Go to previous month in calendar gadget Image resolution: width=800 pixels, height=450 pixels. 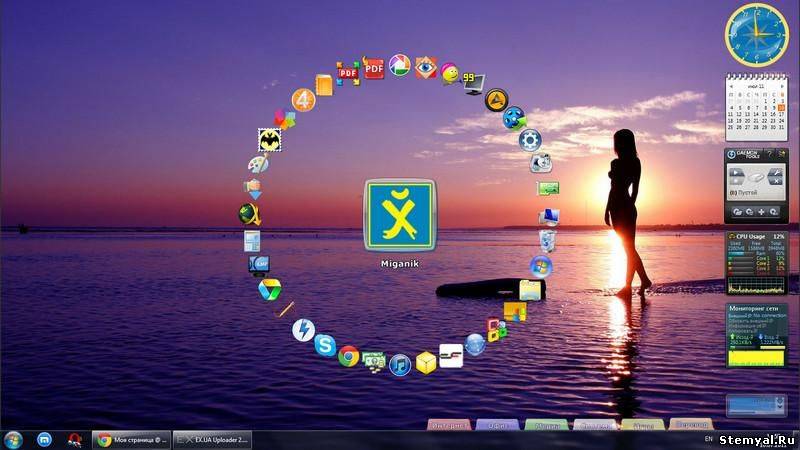[732, 86]
